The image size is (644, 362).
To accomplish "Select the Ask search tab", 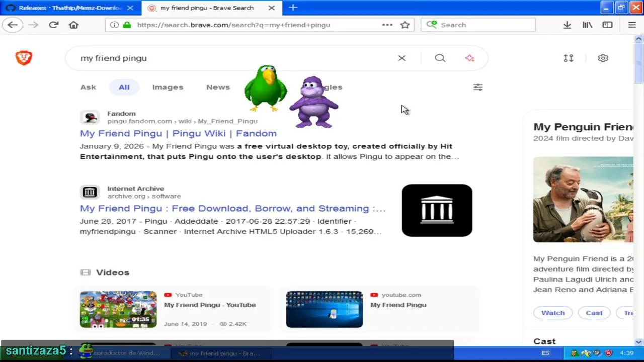I will click(x=88, y=87).
